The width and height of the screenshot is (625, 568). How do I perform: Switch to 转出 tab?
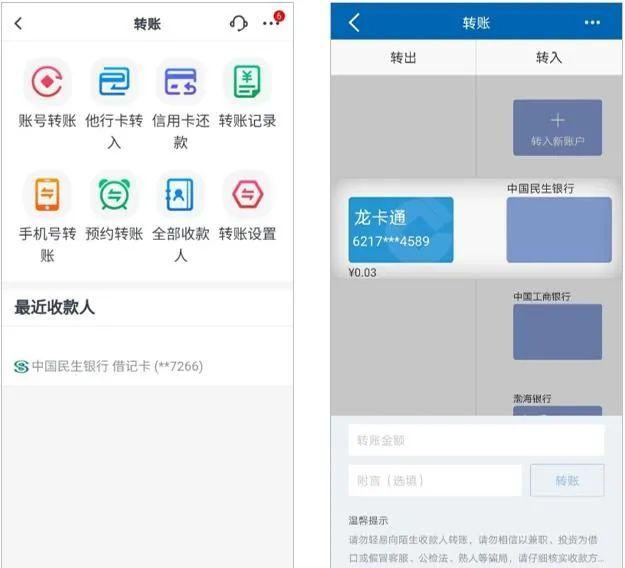pyautogui.click(x=403, y=58)
